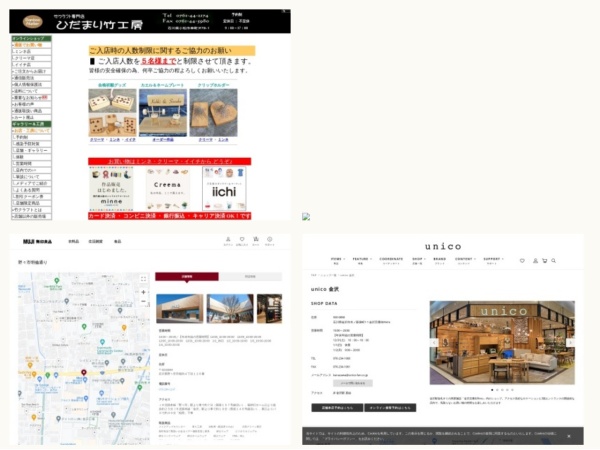Viewport: 600px width, 450px height.
Task: Expand the SHOP menu on unico
Action: [x=419, y=261]
